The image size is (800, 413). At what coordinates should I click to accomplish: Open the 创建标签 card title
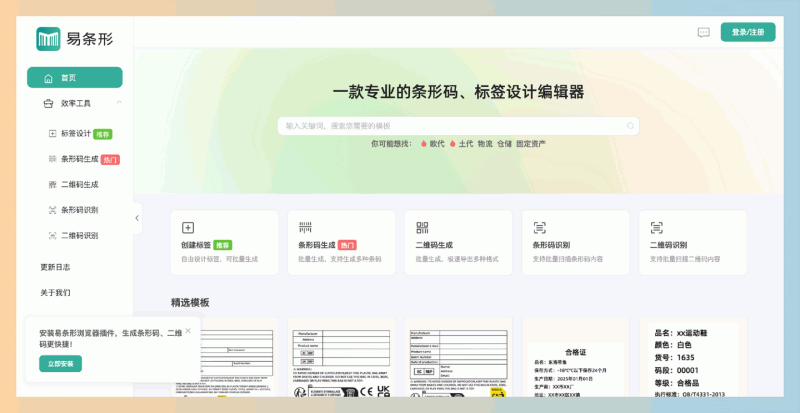[x=196, y=245]
